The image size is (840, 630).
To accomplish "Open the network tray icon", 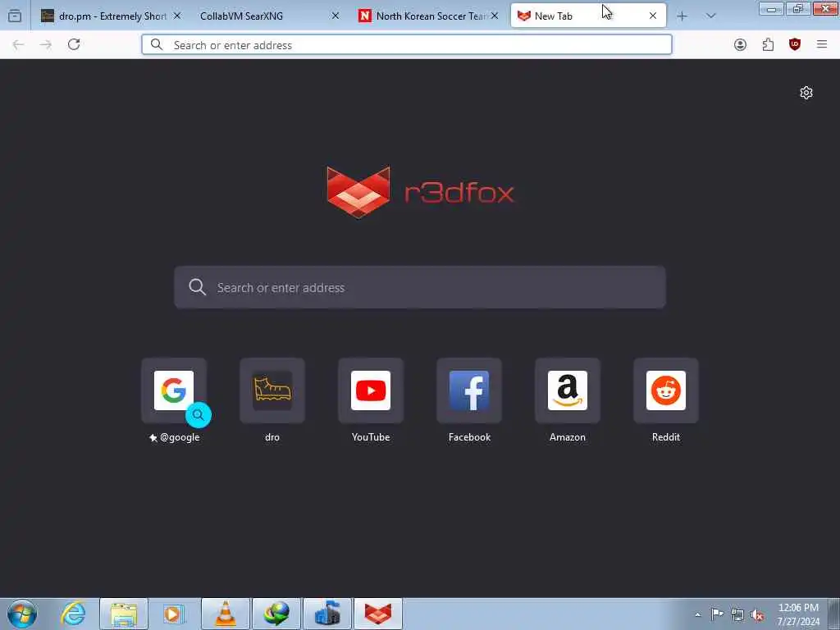I will (x=737, y=614).
